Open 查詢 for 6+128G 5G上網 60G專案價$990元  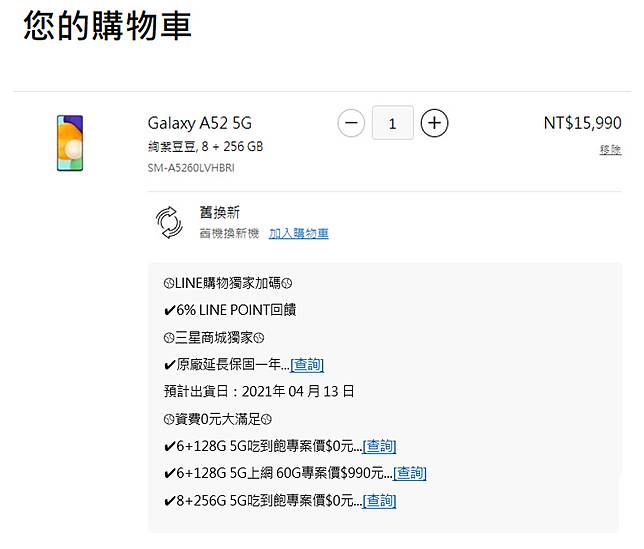(409, 473)
